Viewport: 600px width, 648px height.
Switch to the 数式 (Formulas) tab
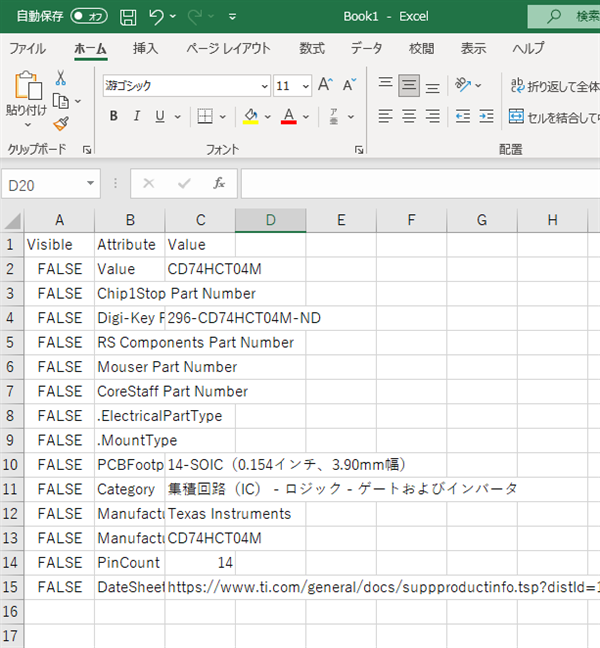312,49
